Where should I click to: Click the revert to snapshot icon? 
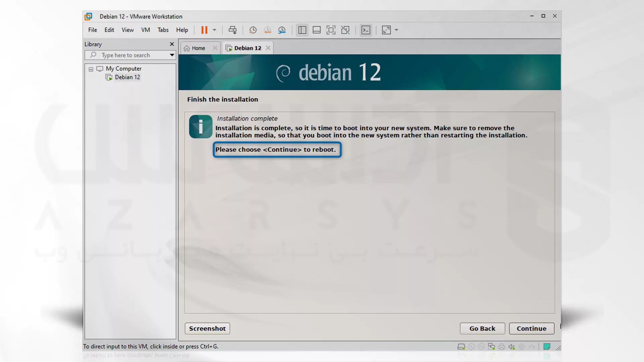coord(267,30)
